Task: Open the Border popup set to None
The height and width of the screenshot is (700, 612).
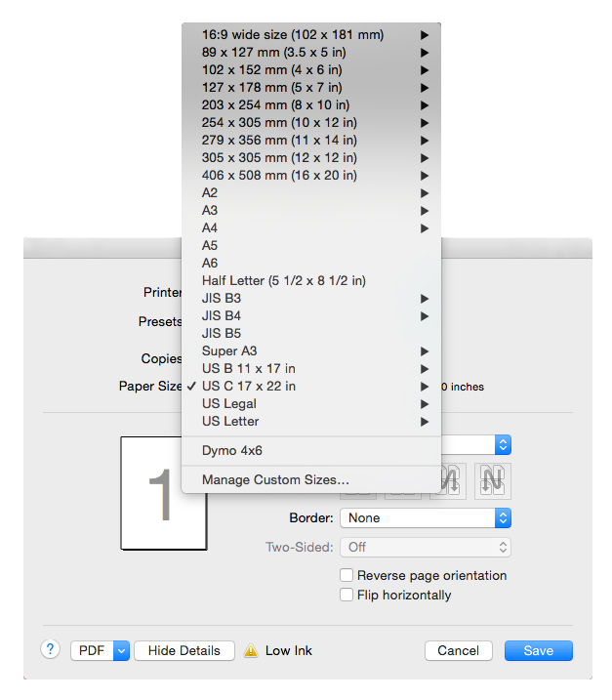Action: pyautogui.click(x=426, y=517)
